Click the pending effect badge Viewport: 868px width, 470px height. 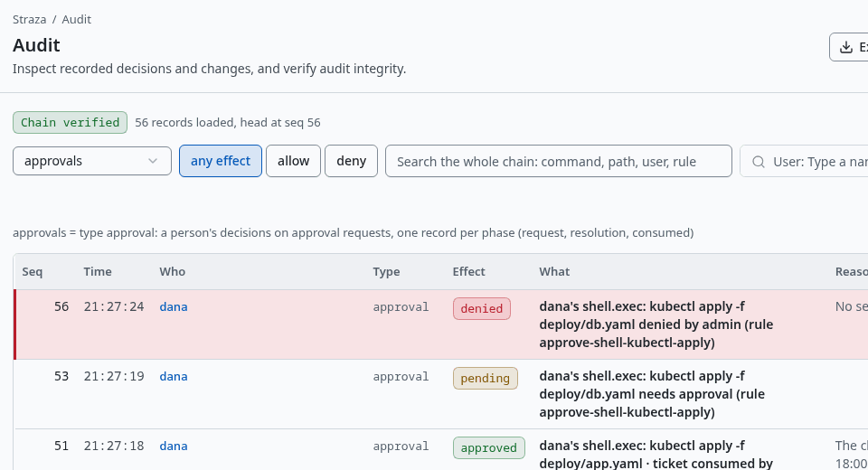tap(485, 378)
